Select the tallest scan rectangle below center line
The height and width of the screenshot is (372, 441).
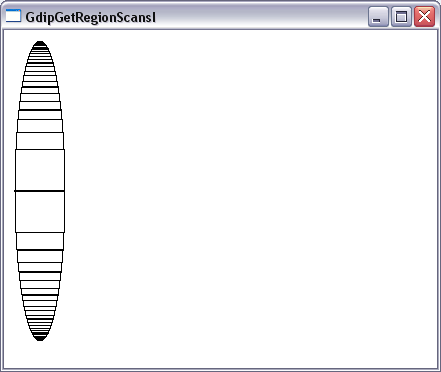point(40,212)
